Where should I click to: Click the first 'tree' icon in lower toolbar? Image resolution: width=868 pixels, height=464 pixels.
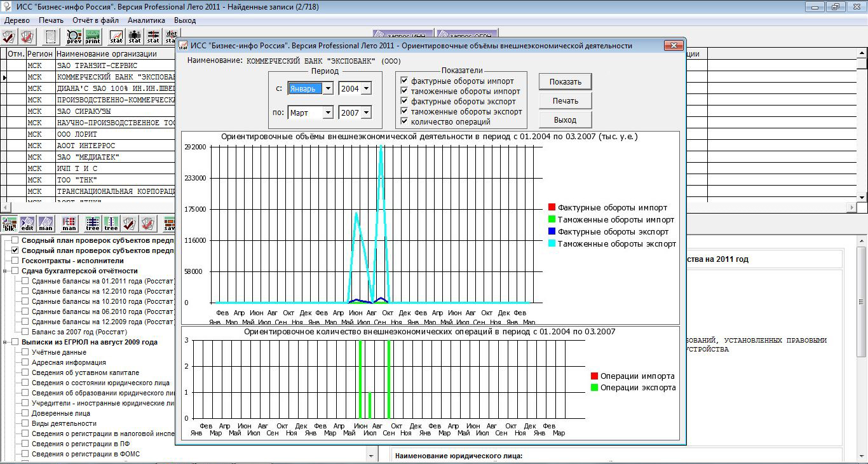93,224
